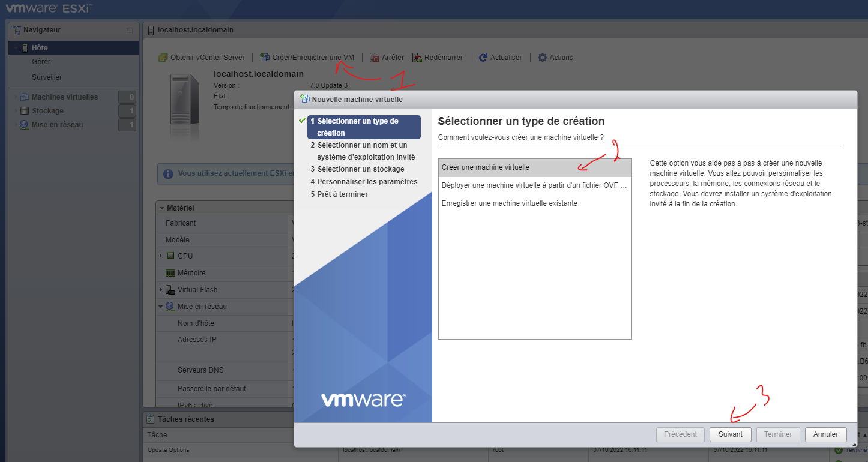Choose Déployer une machine virtuelle à partir d'un fichier OVF
The height and width of the screenshot is (462, 868).
coord(535,185)
